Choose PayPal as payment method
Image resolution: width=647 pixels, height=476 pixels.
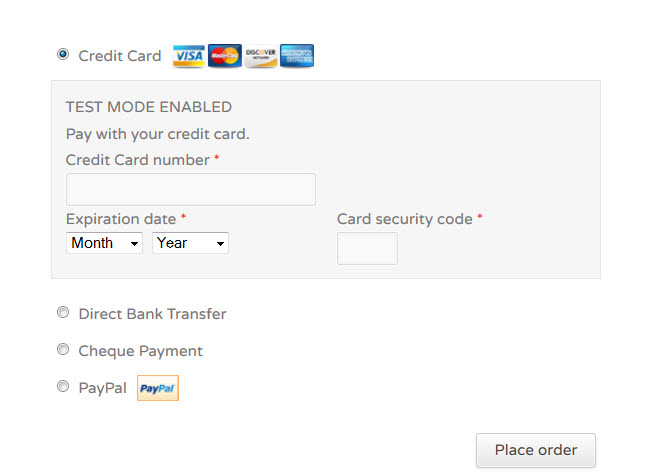(x=63, y=386)
